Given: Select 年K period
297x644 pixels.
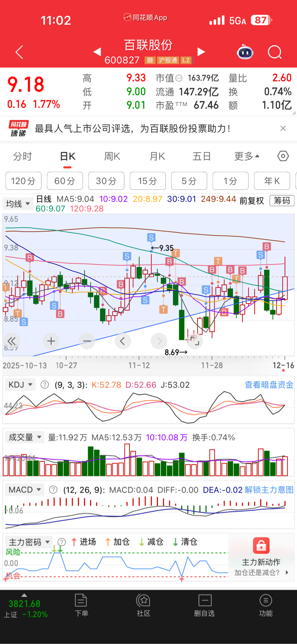Looking at the screenshot, I should 272,181.
